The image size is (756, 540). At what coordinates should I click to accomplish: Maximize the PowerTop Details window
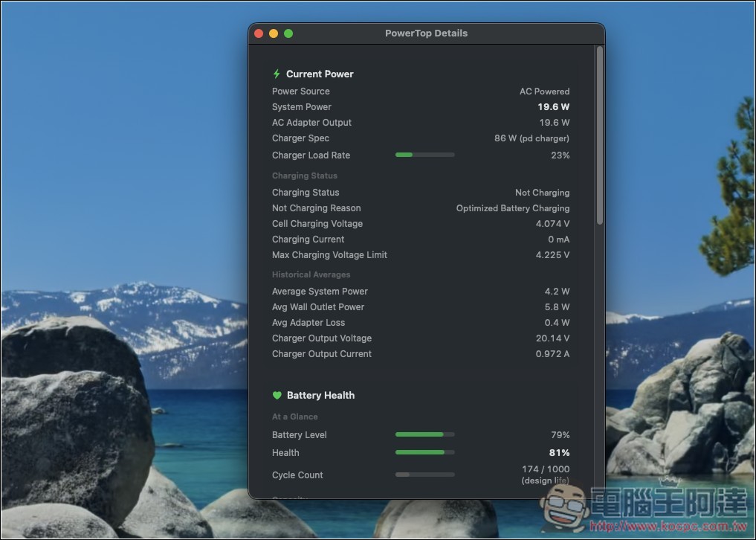(288, 33)
